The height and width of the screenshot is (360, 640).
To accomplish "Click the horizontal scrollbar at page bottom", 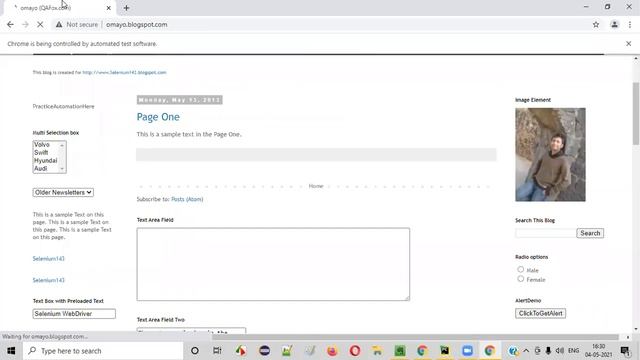I will tap(416, 337).
